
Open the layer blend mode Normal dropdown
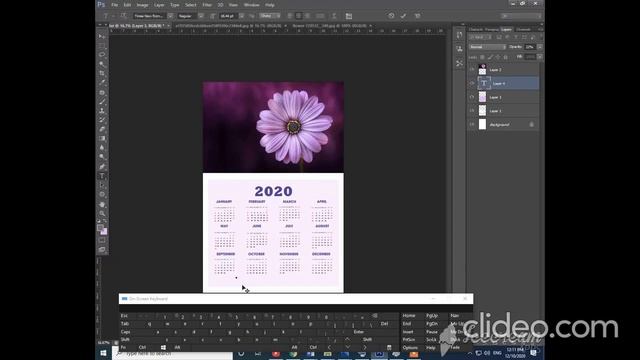[x=487, y=47]
